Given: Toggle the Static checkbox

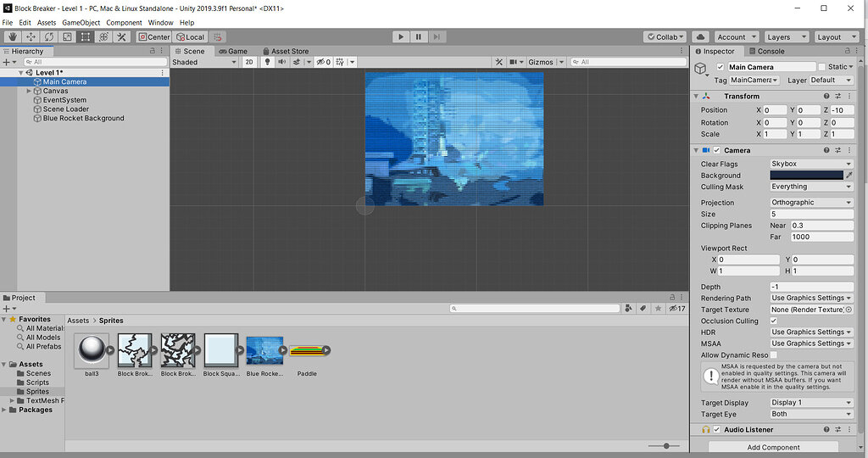Looking at the screenshot, I should coord(821,67).
